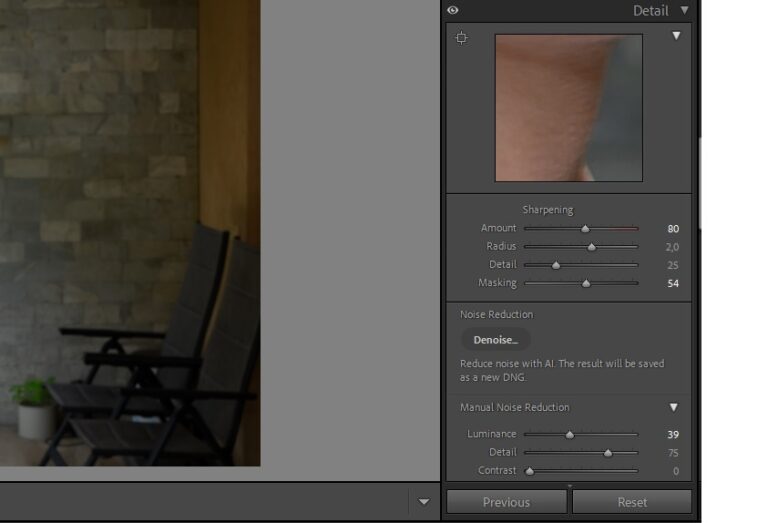
Task: Click the Manual Noise Reduction label
Action: pos(514,407)
